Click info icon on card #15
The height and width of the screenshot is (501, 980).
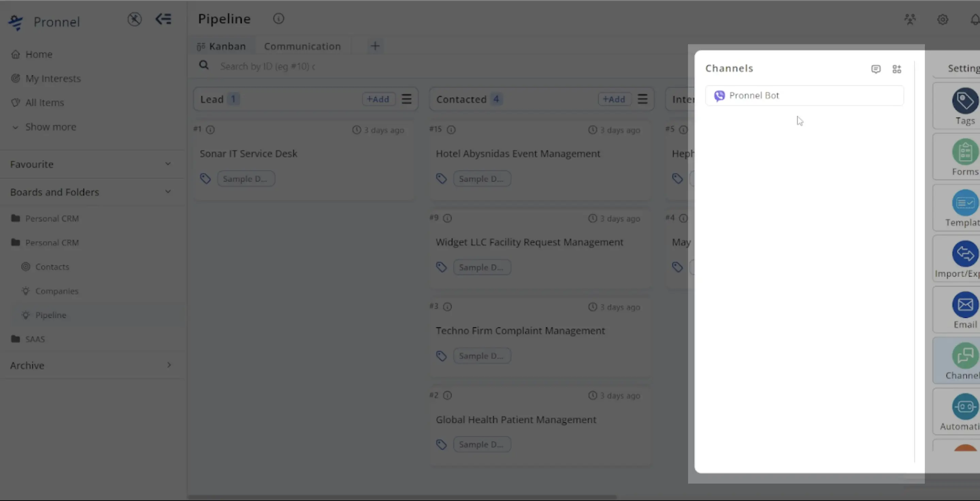tap(451, 130)
